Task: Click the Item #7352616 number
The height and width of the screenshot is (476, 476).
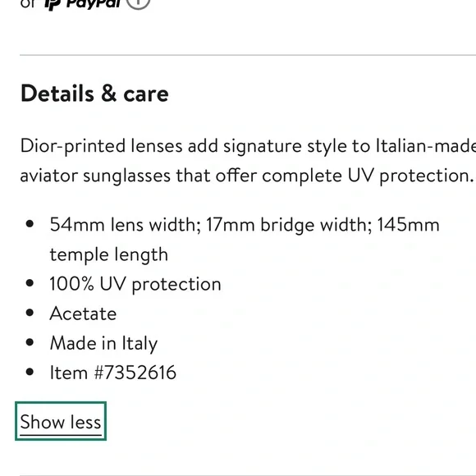Action: (x=113, y=373)
